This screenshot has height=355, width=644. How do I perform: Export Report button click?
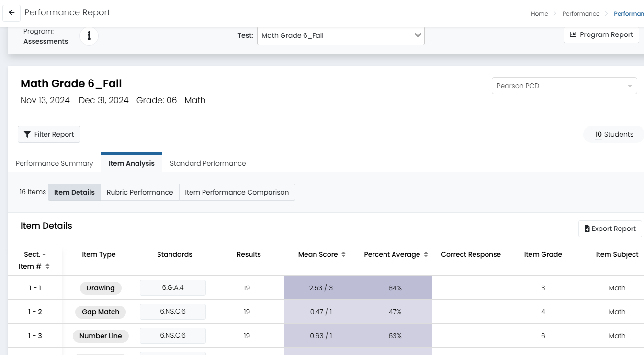(x=610, y=229)
